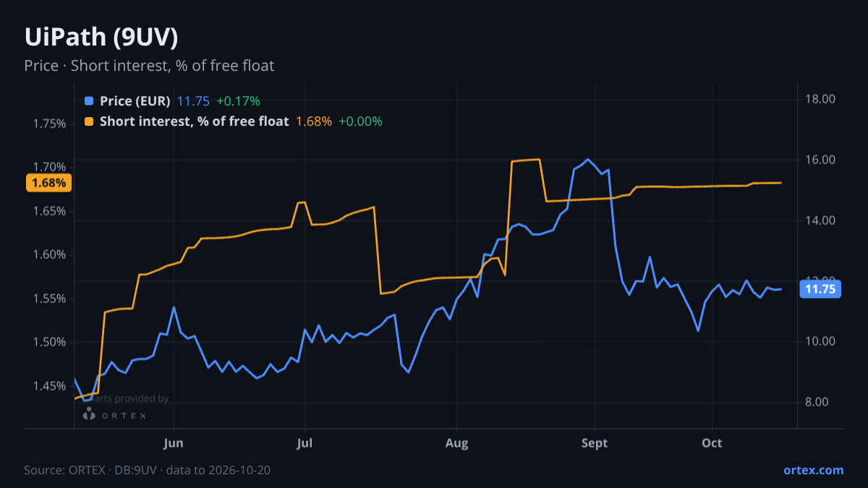Viewport: 868px width, 488px height.
Task: Click the price value 11.75 in legend
Action: coord(193,101)
